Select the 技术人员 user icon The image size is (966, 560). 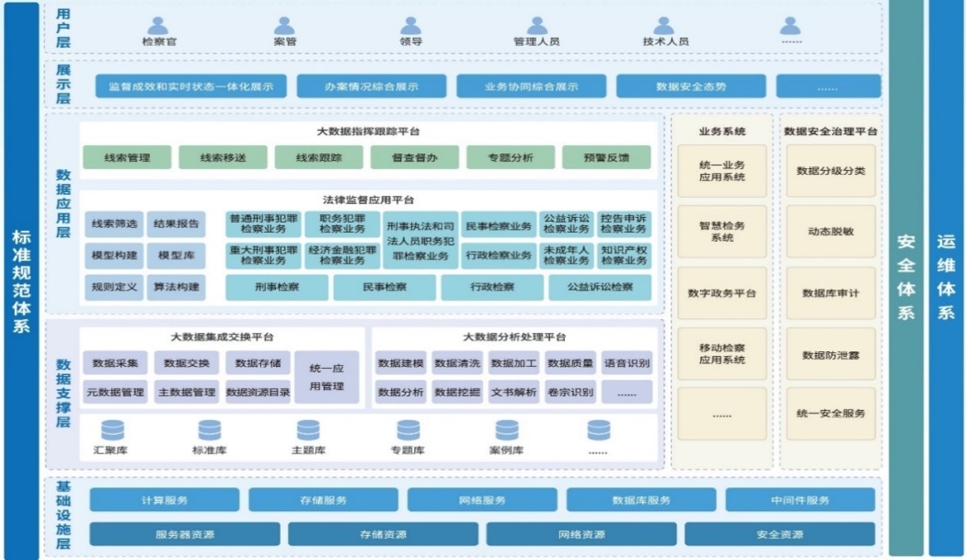pyautogui.click(x=664, y=26)
